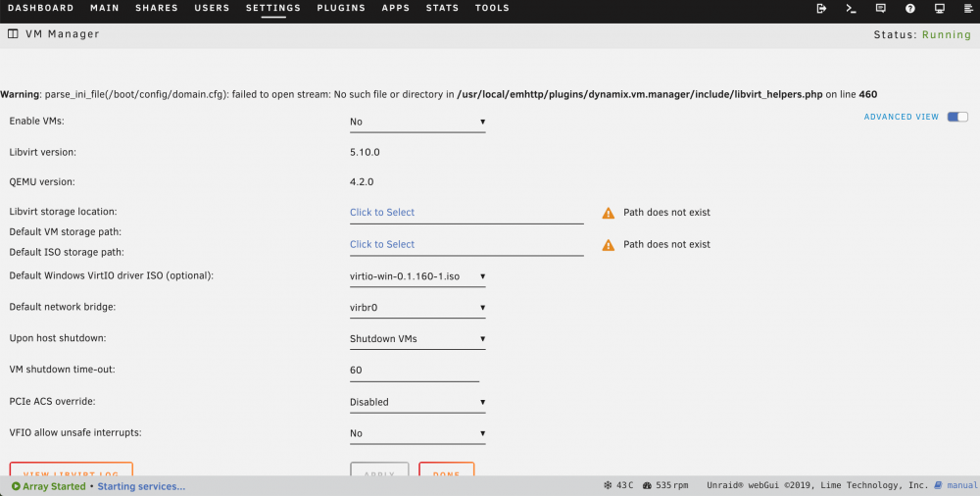This screenshot has height=496, width=980.
Task: Click the View Libvirt Log button
Action: coord(72,470)
